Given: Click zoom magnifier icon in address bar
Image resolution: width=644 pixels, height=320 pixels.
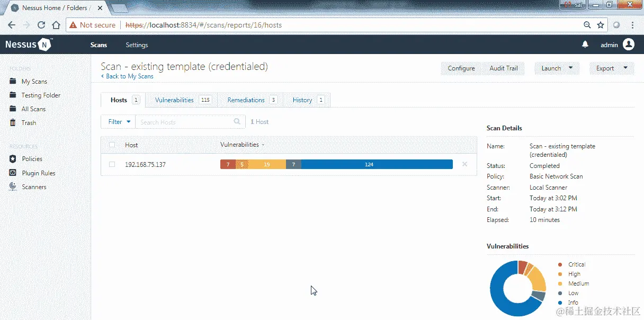Looking at the screenshot, I should pos(587,25).
